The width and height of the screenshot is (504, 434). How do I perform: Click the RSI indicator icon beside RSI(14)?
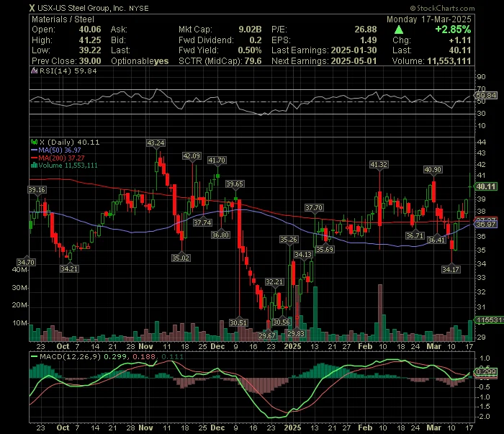click(x=34, y=71)
